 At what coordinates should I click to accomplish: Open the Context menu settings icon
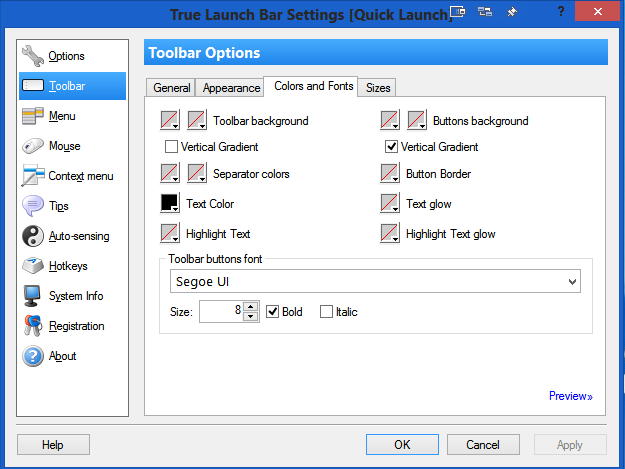32,176
